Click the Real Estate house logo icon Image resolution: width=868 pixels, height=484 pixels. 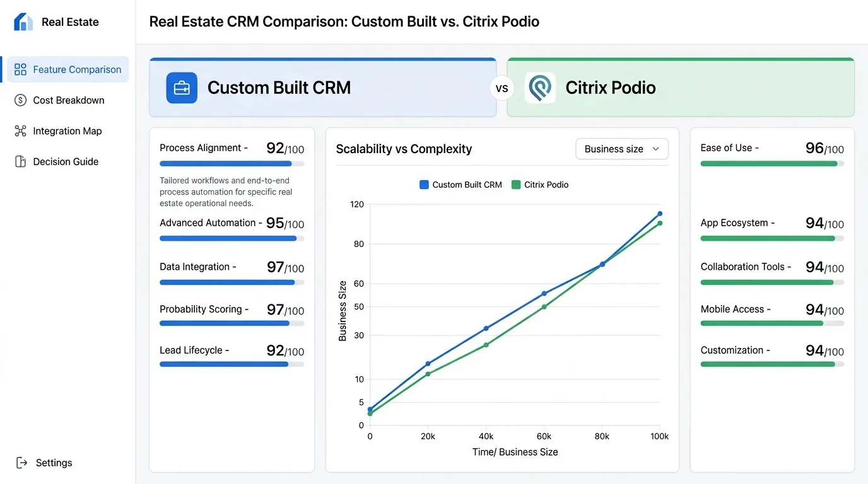(x=23, y=21)
